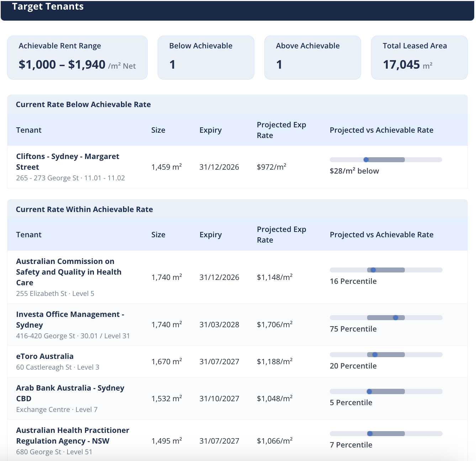This screenshot has width=476, height=461.
Task: Click the $972/m² projected rate for Cliftons
Action: pos(271,167)
